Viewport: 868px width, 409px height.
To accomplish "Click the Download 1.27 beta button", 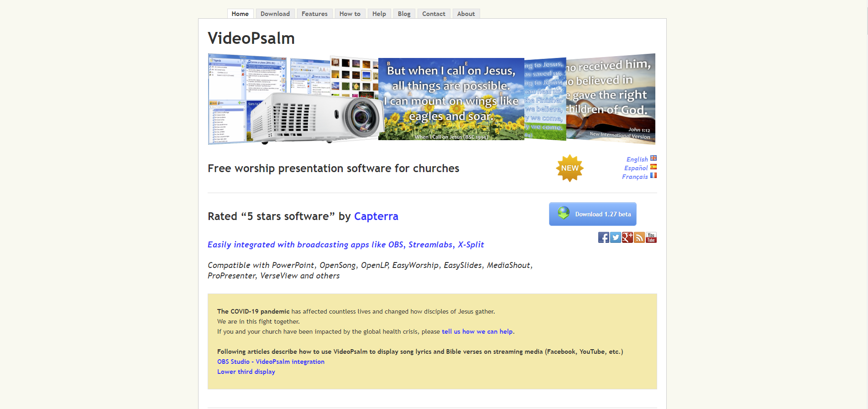I will pos(592,214).
